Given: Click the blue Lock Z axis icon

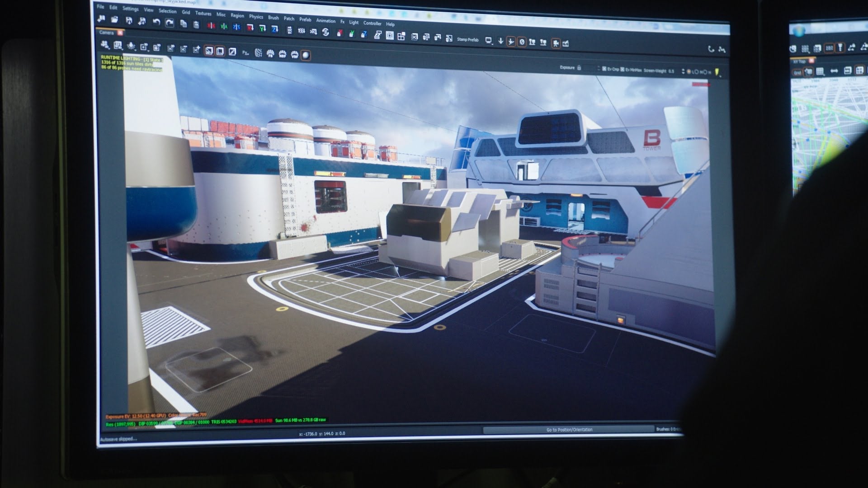Looking at the screenshot, I should click(x=363, y=34).
